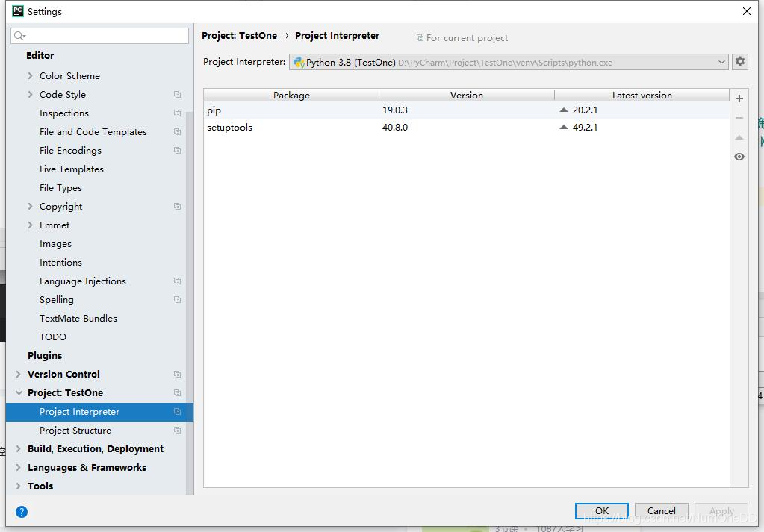Click the minus icon to uninstall package
The height and width of the screenshot is (532, 764).
click(739, 118)
